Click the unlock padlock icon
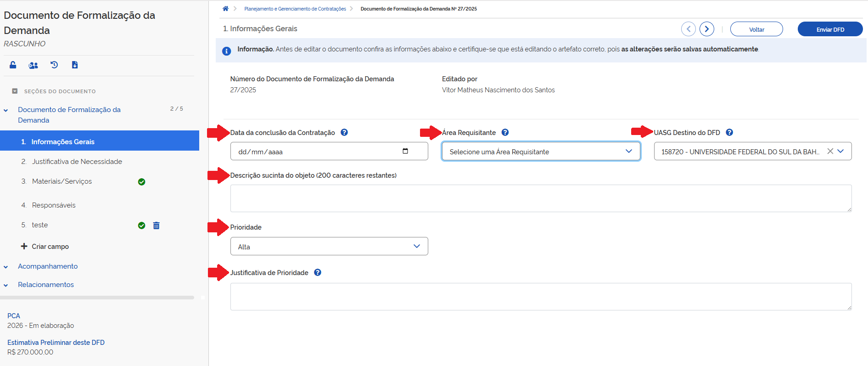This screenshot has height=366, width=868. tap(13, 65)
